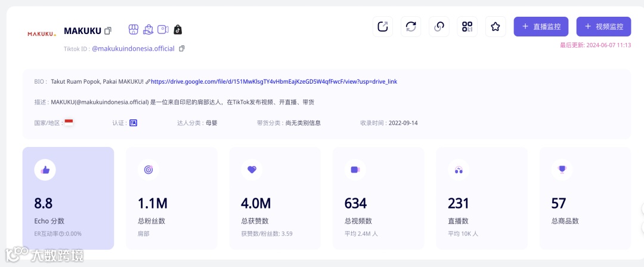Click the + 视频监控 button
The image size is (644, 267).
603,27
